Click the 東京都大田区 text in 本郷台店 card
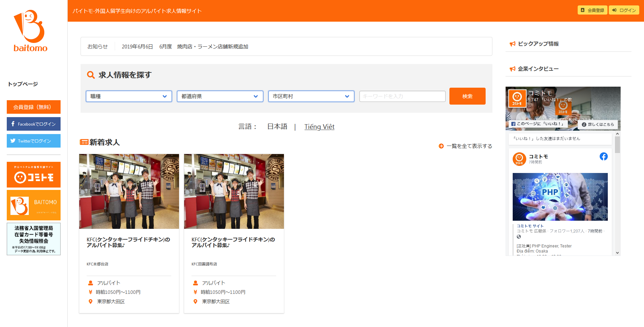Screen dimensions: 644x327 (x=111, y=302)
